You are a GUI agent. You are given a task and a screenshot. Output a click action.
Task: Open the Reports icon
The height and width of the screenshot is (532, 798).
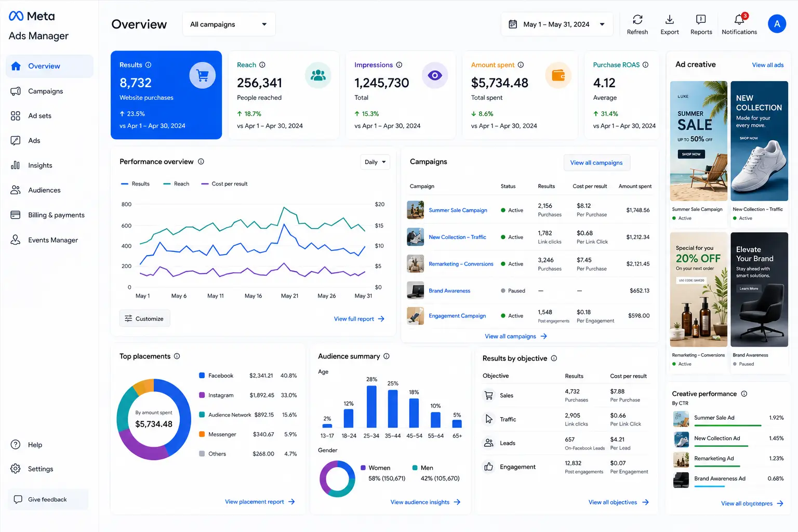point(701,20)
